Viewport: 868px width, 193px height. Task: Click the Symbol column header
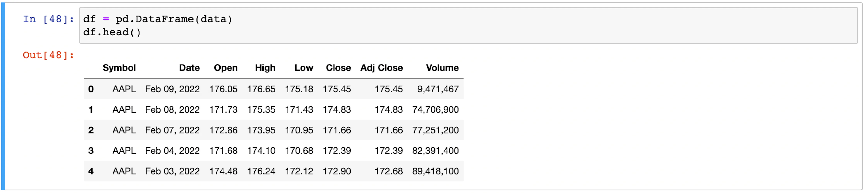119,68
